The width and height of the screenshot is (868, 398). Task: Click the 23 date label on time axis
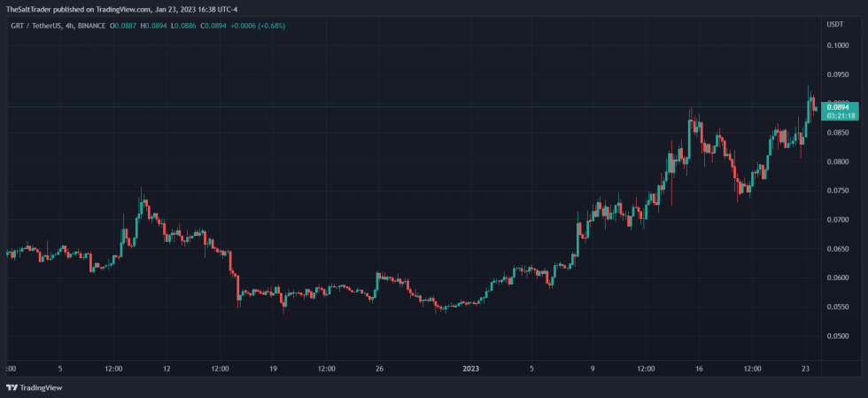click(805, 369)
